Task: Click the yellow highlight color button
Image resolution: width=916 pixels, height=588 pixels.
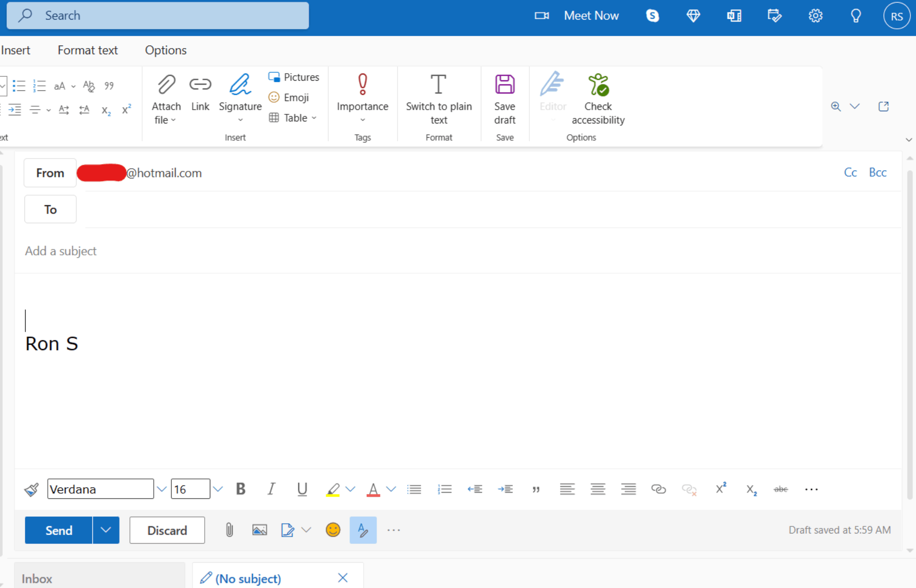Action: coord(333,489)
